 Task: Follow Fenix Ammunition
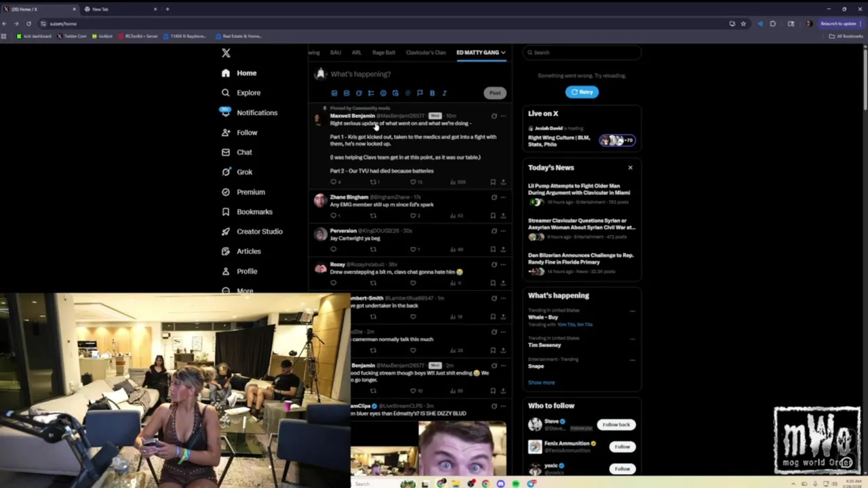[622, 447]
